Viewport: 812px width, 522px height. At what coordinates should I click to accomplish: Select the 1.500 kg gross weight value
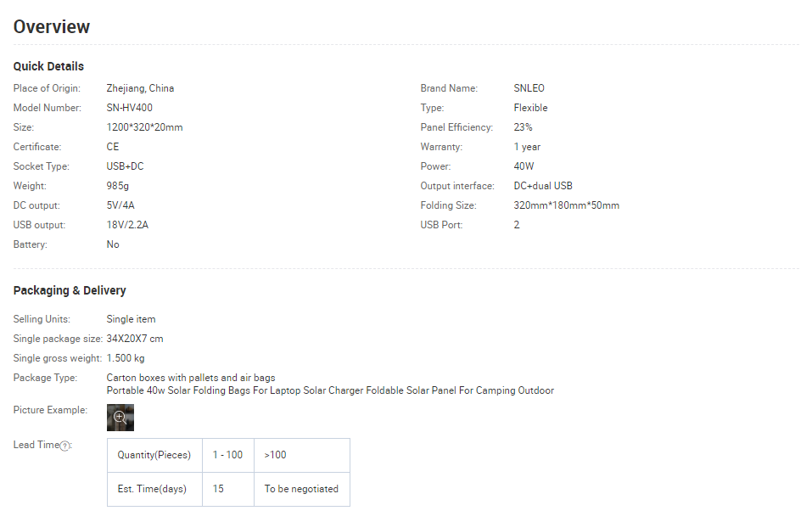(126, 358)
